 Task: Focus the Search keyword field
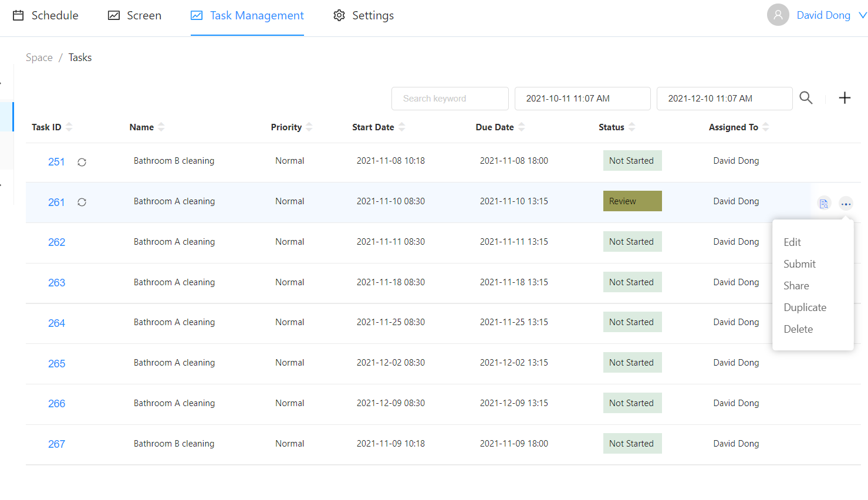pos(450,99)
